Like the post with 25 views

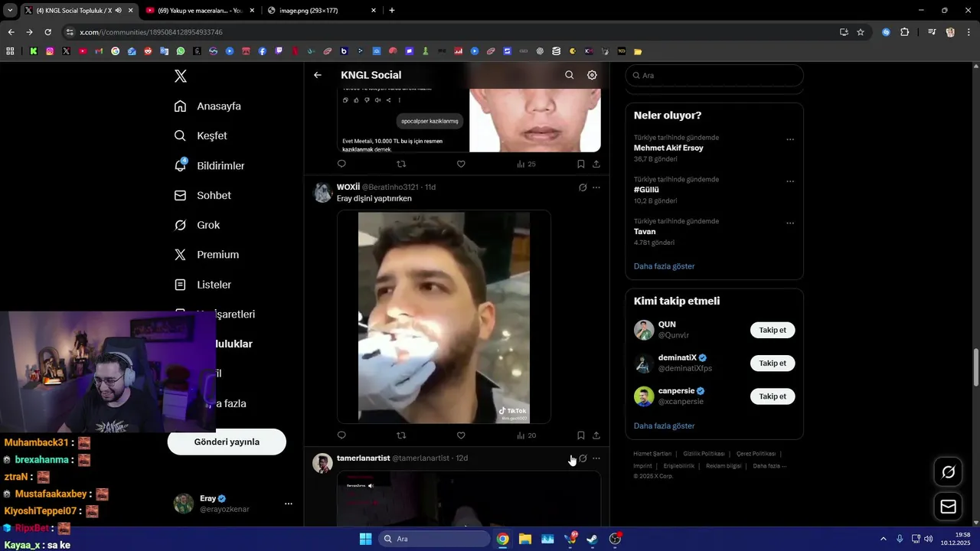461,164
